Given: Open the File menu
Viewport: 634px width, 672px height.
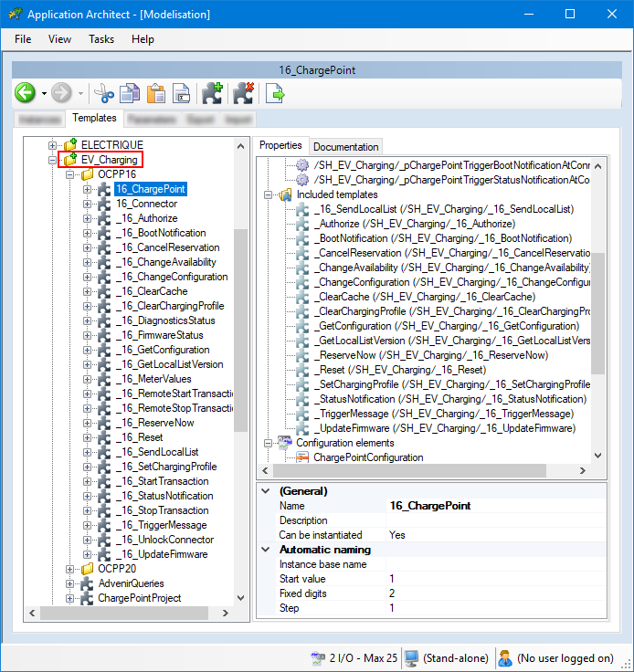Looking at the screenshot, I should [23, 39].
